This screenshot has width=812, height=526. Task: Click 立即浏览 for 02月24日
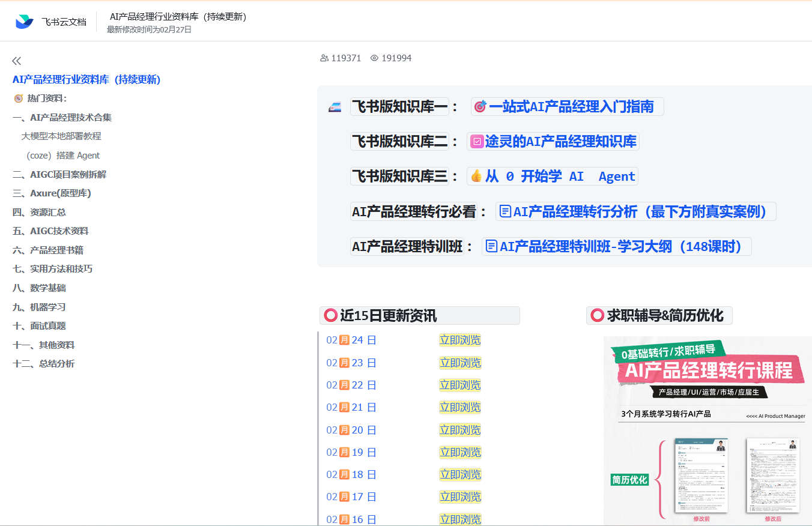point(460,340)
